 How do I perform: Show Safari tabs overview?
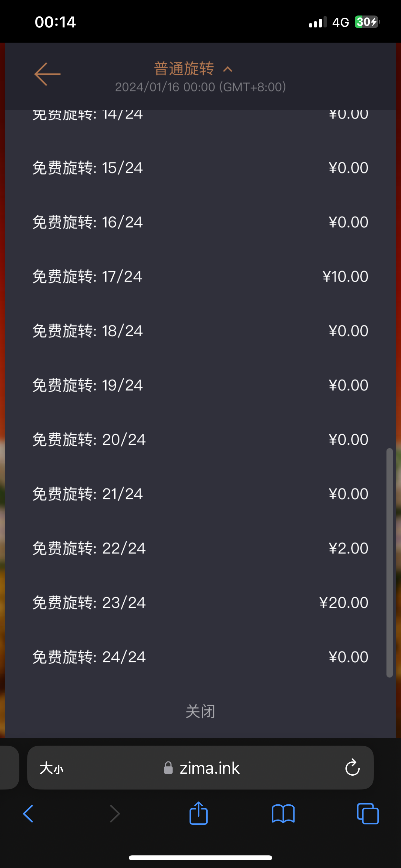368,814
